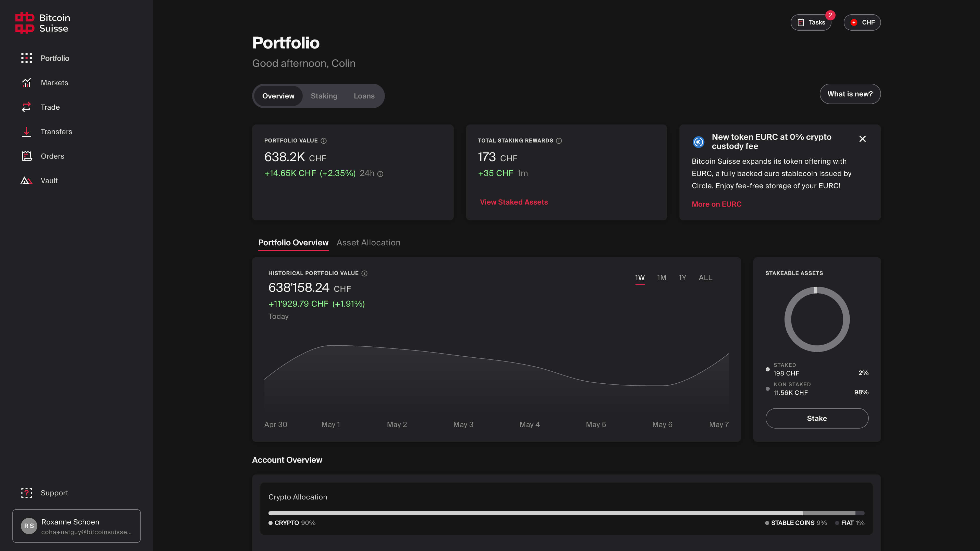Open the Vault section
The width and height of the screenshot is (980, 551).
[49, 181]
